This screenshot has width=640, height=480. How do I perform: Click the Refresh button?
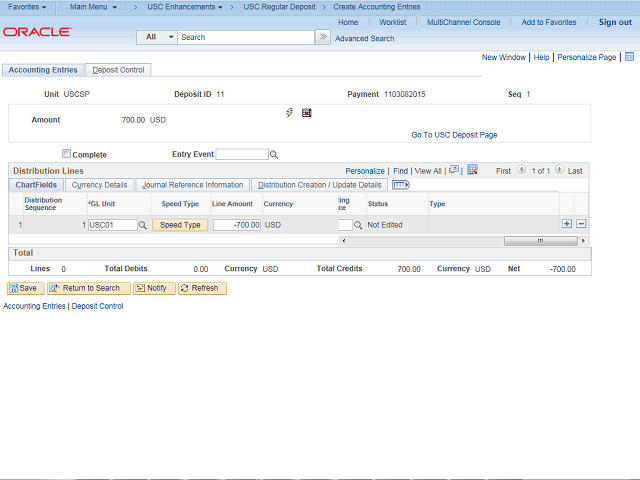click(202, 288)
